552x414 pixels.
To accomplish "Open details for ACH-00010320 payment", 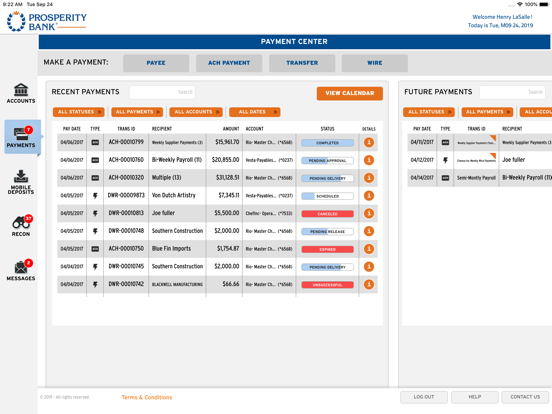I will pyautogui.click(x=369, y=178).
